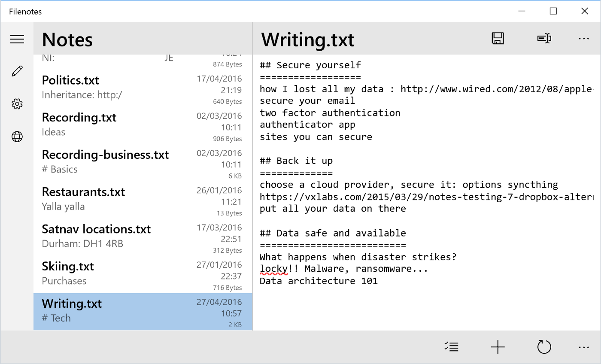The height and width of the screenshot is (364, 601).
Task: Open the Politics.txt note
Action: point(143,88)
